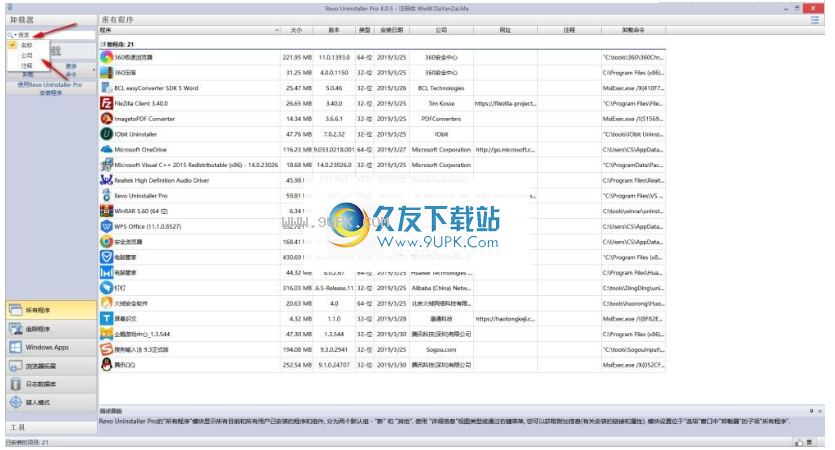This screenshot has width=835, height=450.
Task: Collapse the 新程序: 21 group
Action: coord(103,44)
